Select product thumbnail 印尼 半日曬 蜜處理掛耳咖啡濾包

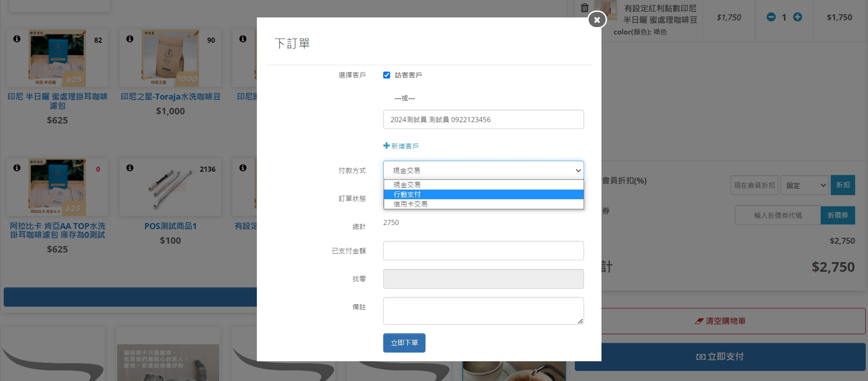[57, 58]
